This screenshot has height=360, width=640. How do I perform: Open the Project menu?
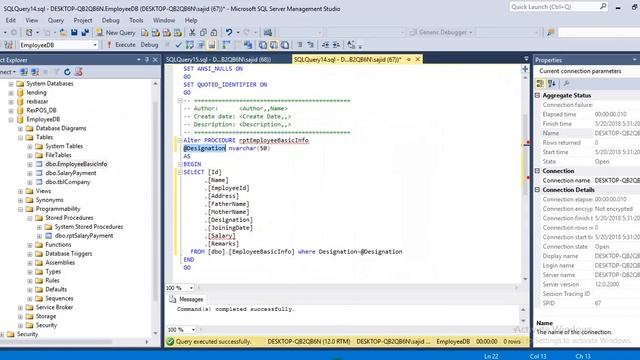click(83, 20)
